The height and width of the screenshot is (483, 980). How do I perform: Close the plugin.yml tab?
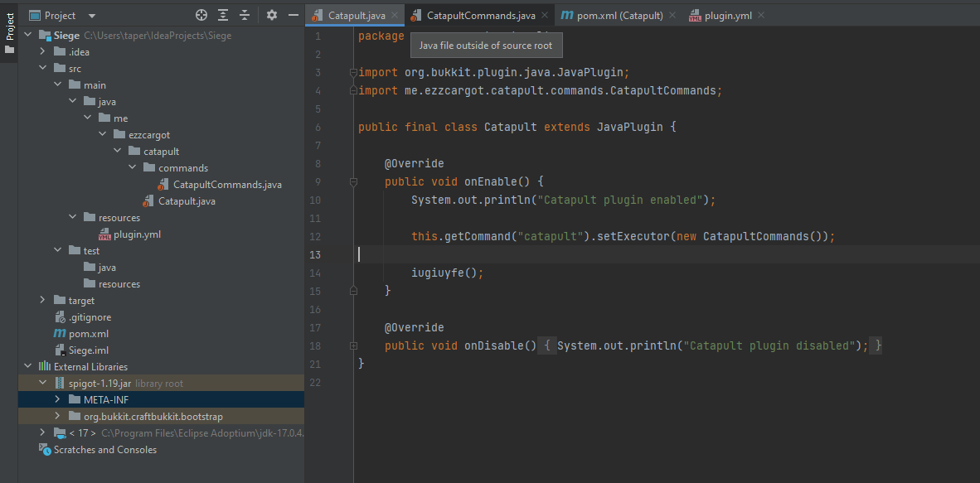tap(760, 15)
